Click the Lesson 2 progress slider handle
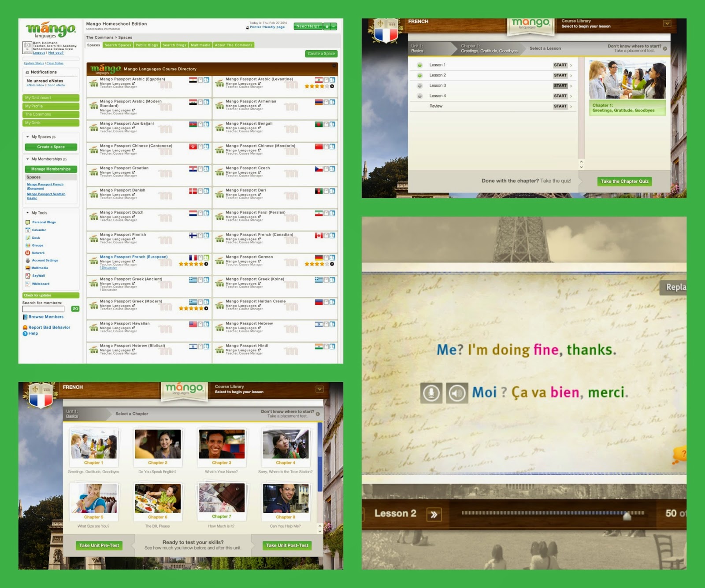705x588 pixels. point(627,516)
